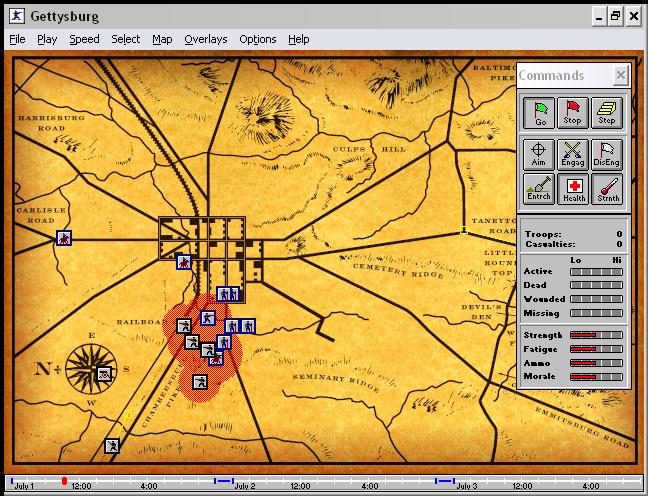Show the Health red cross overlay
648x496 pixels.
pos(573,189)
